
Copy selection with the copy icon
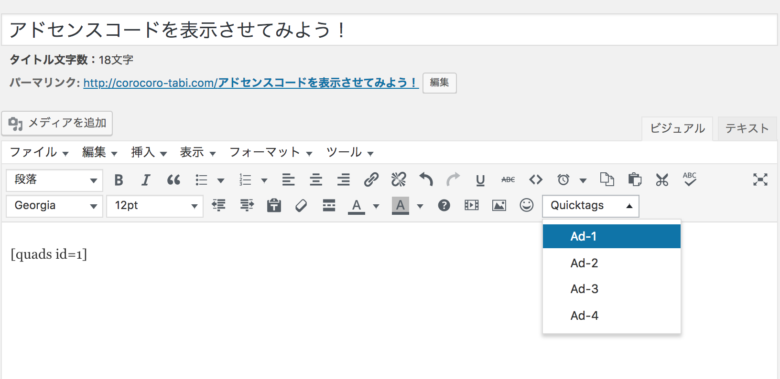point(606,180)
